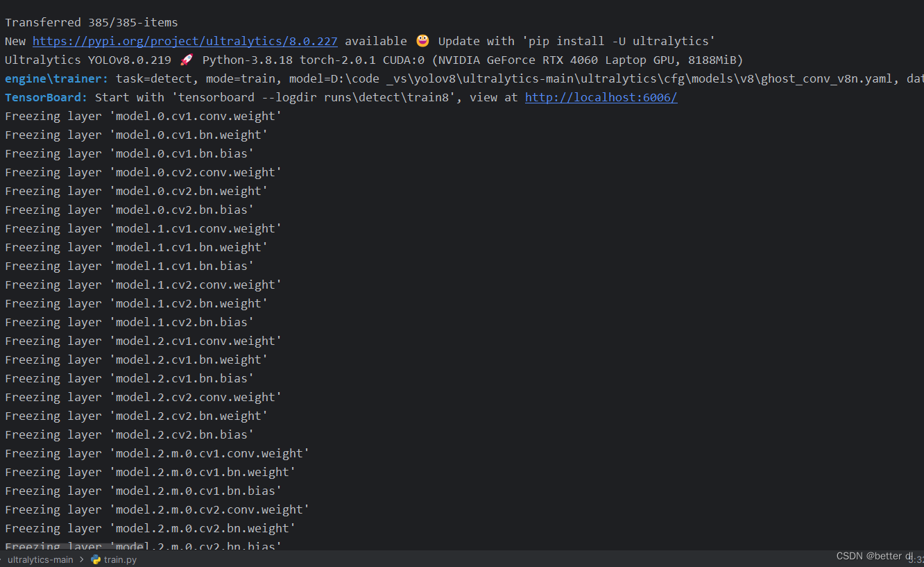This screenshot has height=567, width=924.
Task: Click the rocket emoji after YOLOv8.0.219
Action: (x=187, y=60)
